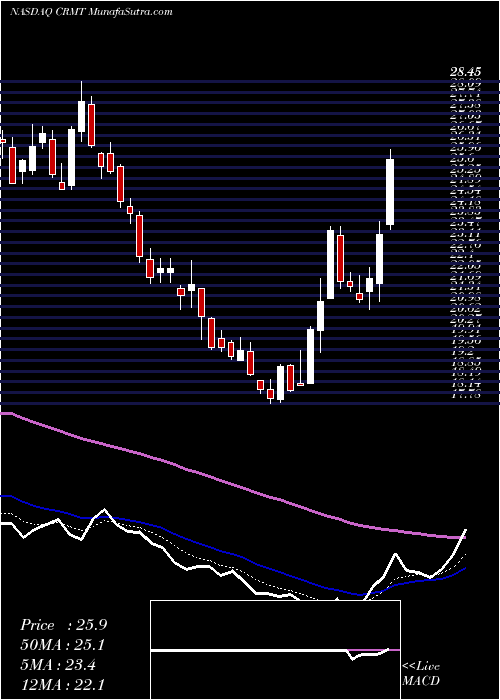Click the NASDAQ CRMT MunafaSutra.com title text

click(91, 11)
